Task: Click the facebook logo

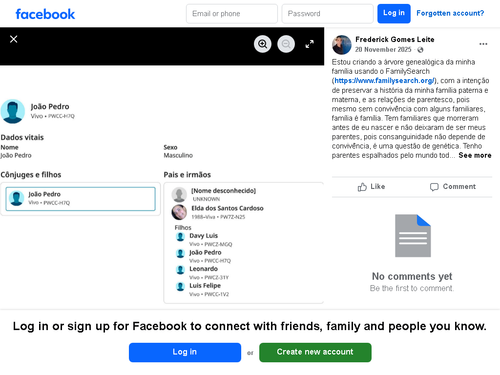Action: 45,14
